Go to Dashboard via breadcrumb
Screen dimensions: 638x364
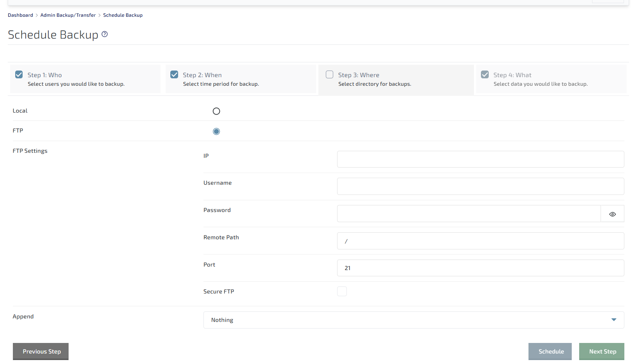click(x=20, y=15)
